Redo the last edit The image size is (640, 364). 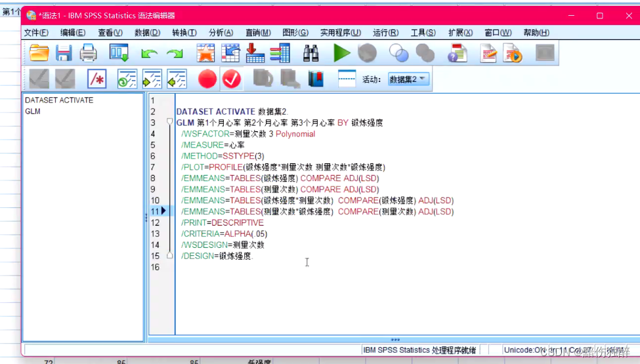click(175, 53)
